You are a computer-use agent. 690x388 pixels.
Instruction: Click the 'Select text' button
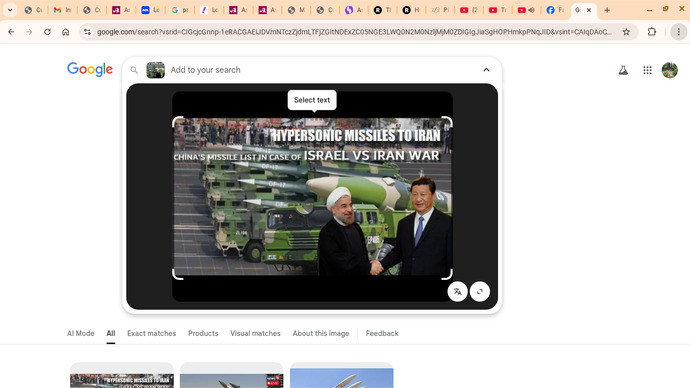[x=312, y=100]
